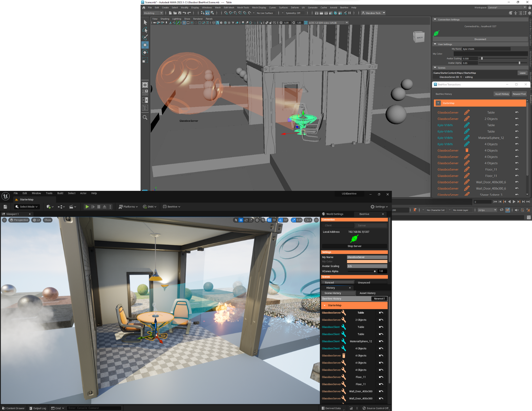Click the Unreal stop simulation square icon
The image size is (532, 411).
coord(99,207)
